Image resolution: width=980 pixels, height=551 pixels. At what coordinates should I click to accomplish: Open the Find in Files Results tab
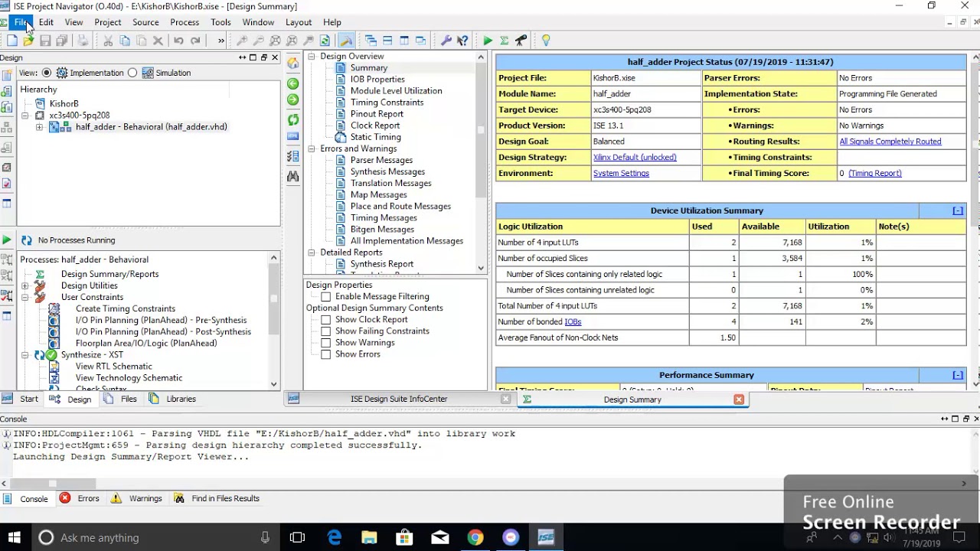pos(217,498)
